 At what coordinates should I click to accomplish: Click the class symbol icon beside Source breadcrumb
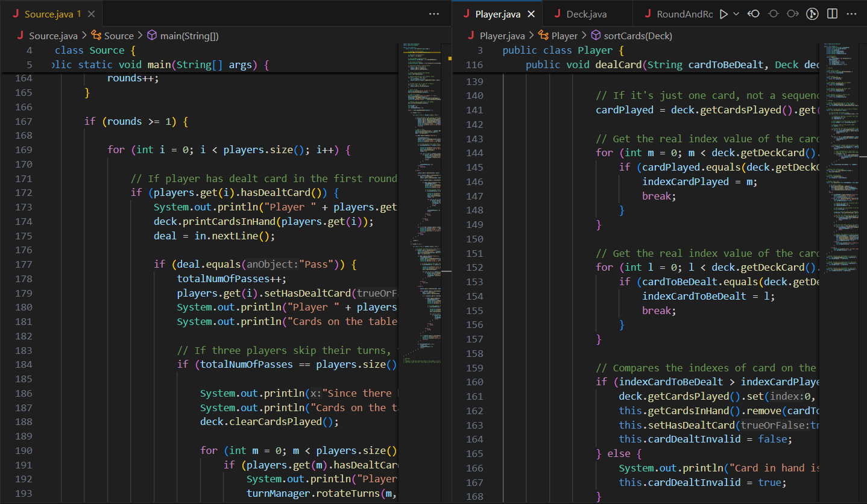96,36
